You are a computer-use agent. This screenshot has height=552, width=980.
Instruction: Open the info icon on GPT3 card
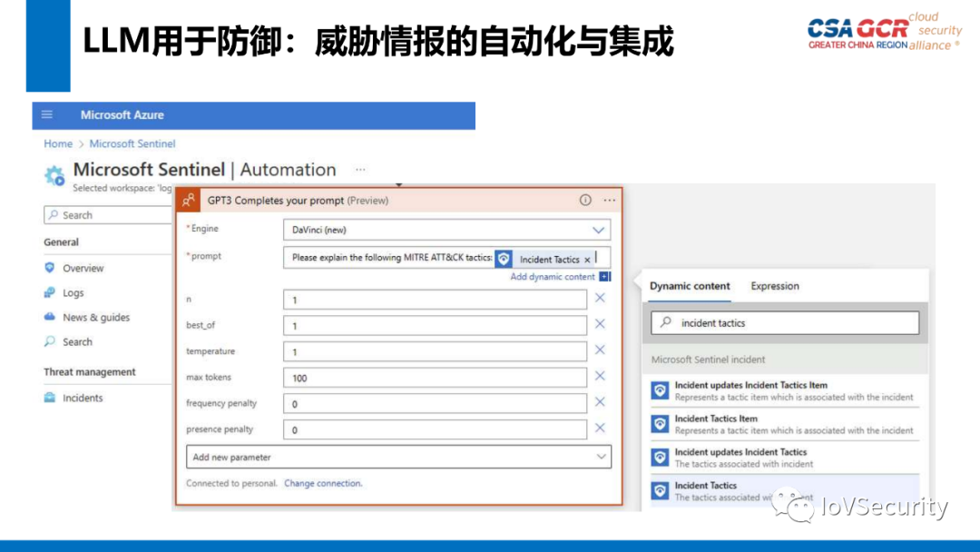[585, 200]
